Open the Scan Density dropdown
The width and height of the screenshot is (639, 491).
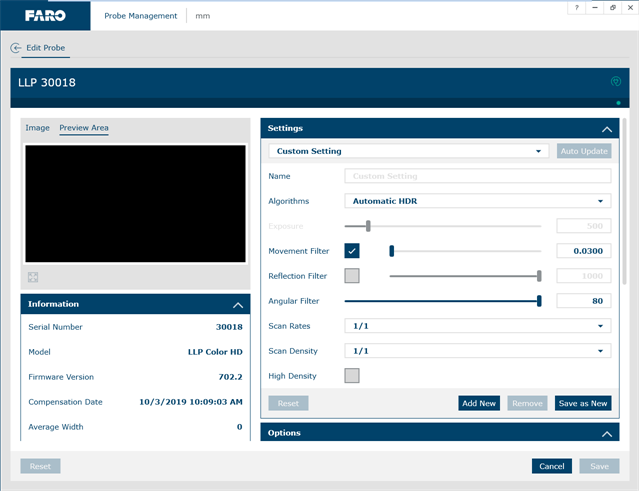(477, 351)
